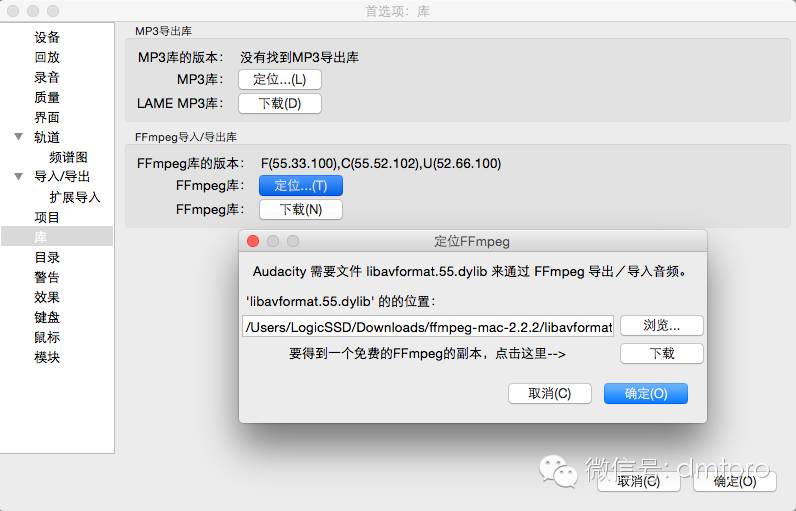The width and height of the screenshot is (796, 511).
Task: Click the 定位...(T) FFmpeg library button
Action: point(301,186)
